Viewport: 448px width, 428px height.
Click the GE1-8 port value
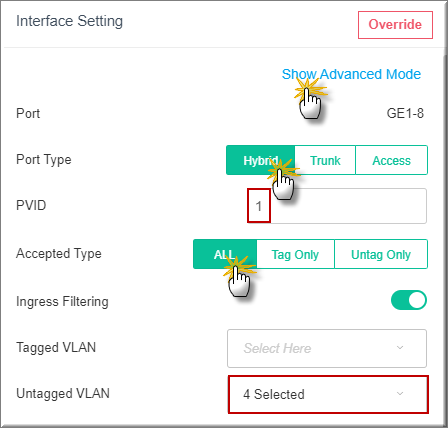405,113
